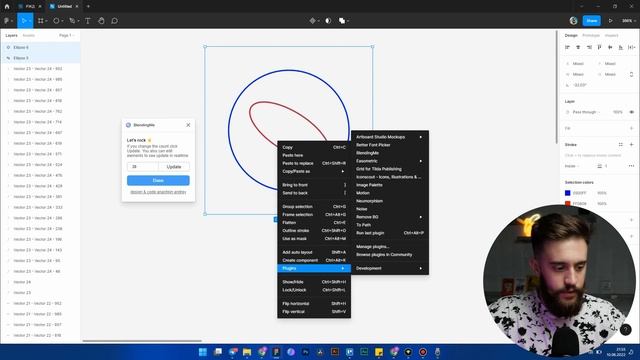Select the Text tool
This screenshot has height=360, width=640.
click(88, 21)
